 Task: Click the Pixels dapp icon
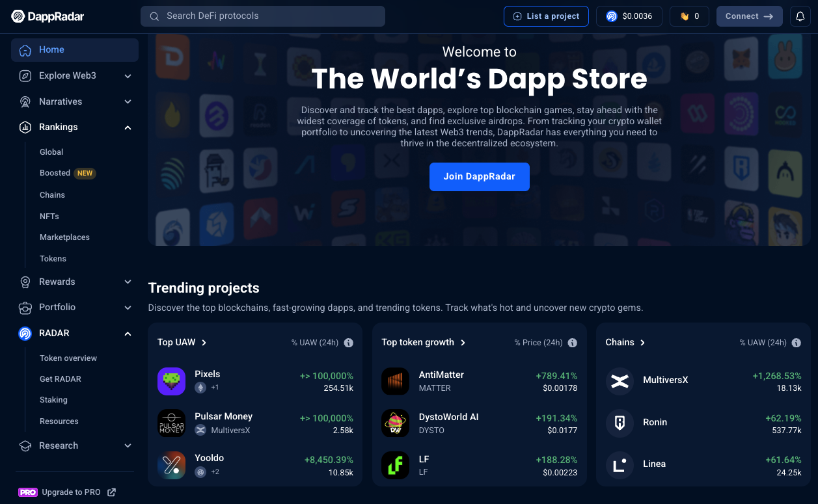pos(172,381)
